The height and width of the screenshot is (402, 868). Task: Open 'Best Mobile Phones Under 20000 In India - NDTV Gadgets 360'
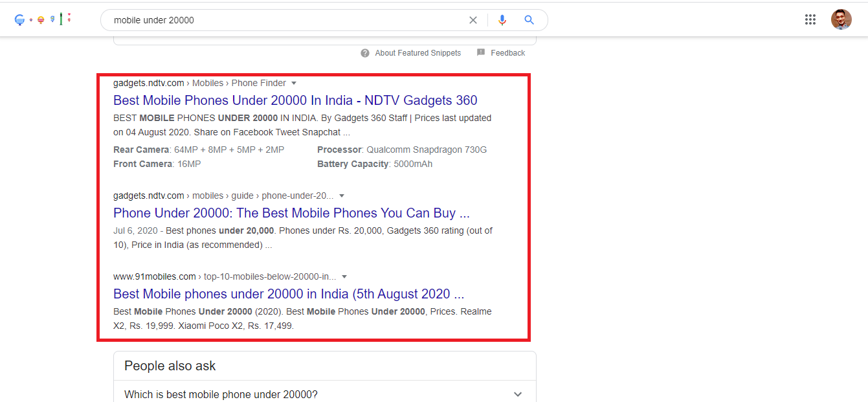[x=295, y=100]
